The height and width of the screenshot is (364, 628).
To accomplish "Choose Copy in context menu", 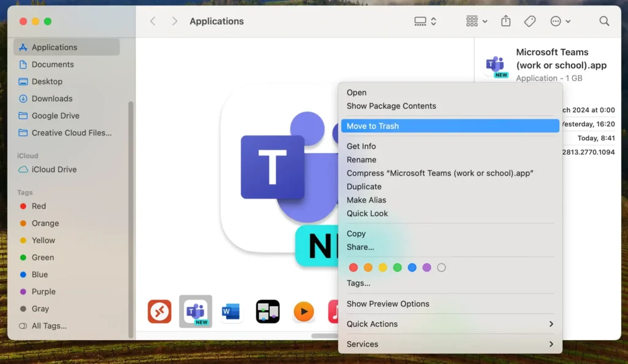I will tap(450, 233).
